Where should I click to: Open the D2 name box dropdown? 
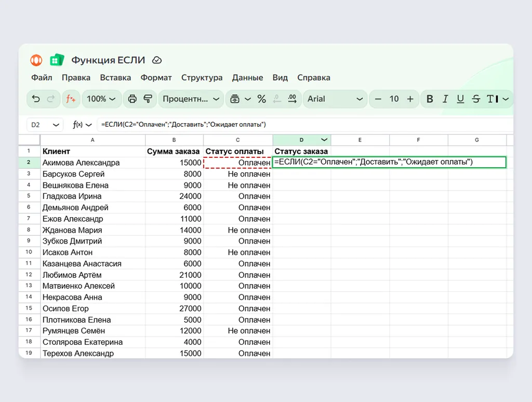pyautogui.click(x=56, y=125)
